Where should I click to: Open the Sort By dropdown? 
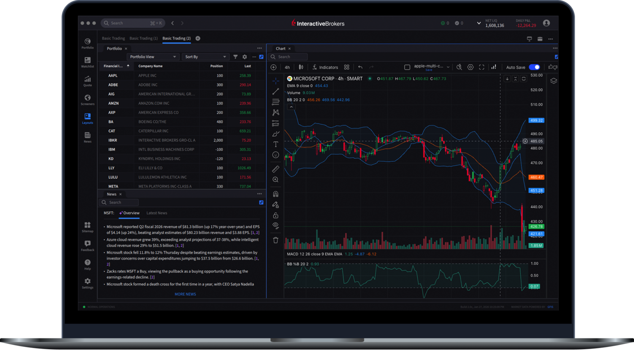205,57
